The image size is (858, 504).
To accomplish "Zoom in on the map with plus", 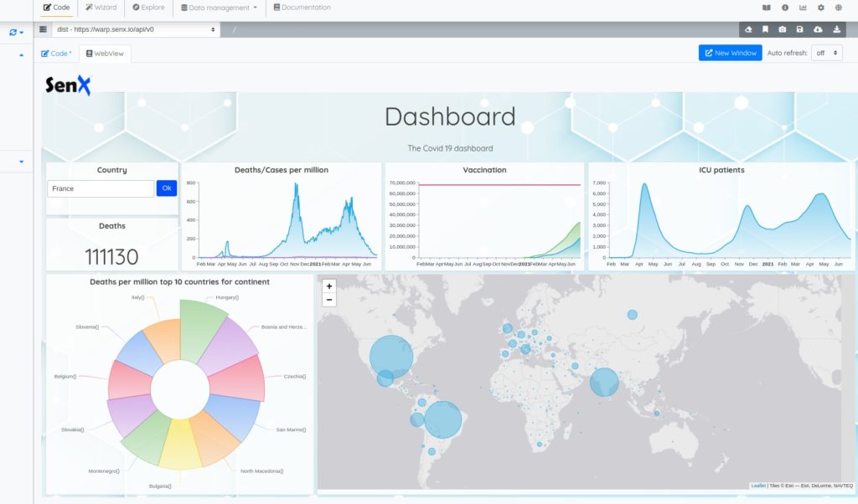I will pyautogui.click(x=329, y=286).
